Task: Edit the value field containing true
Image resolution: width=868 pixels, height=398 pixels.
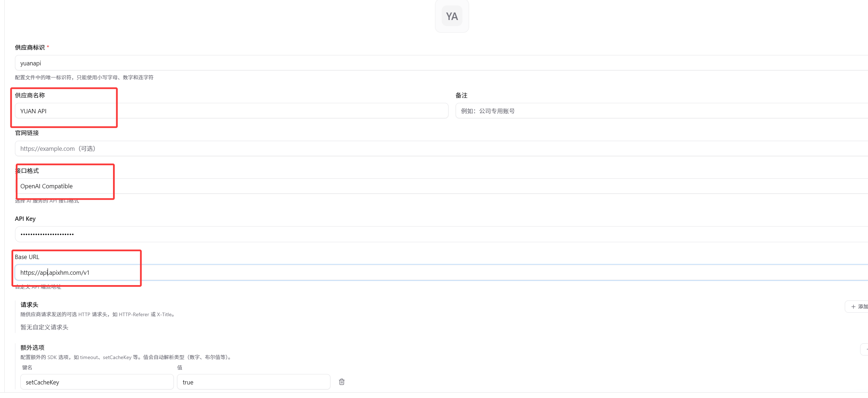Action: (254, 382)
